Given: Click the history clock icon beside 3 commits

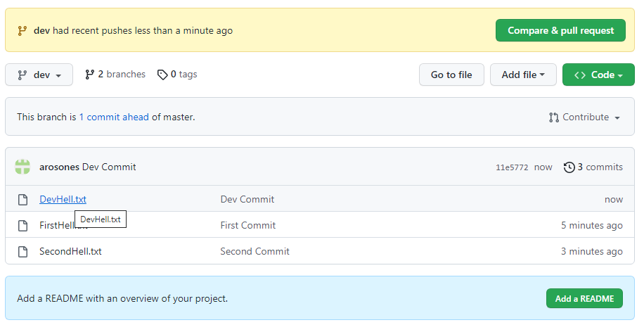Looking at the screenshot, I should [x=569, y=167].
